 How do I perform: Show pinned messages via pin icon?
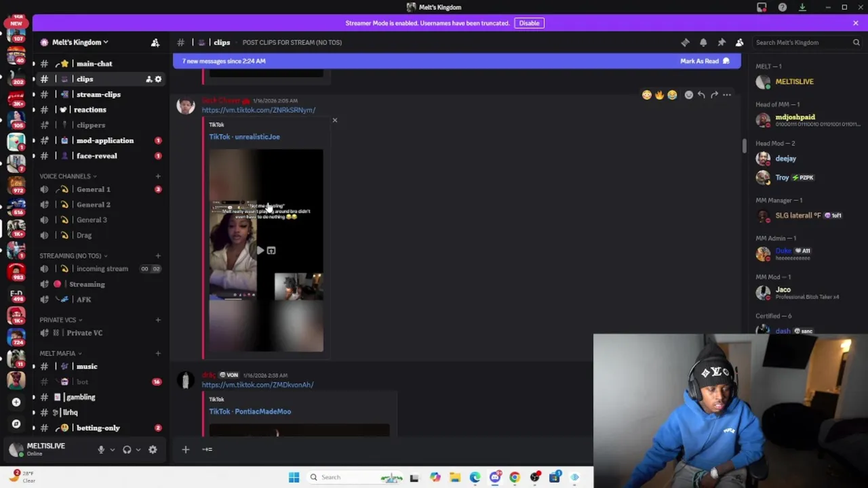[722, 42]
